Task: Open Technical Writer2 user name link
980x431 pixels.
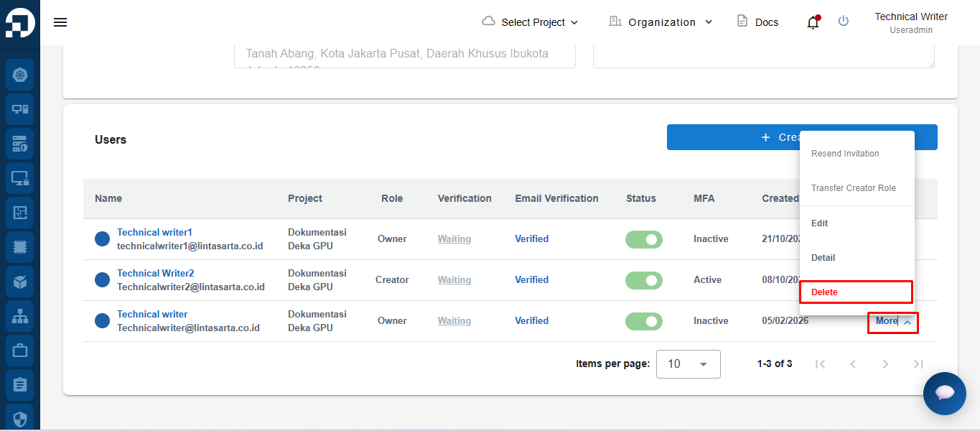Action: 156,273
